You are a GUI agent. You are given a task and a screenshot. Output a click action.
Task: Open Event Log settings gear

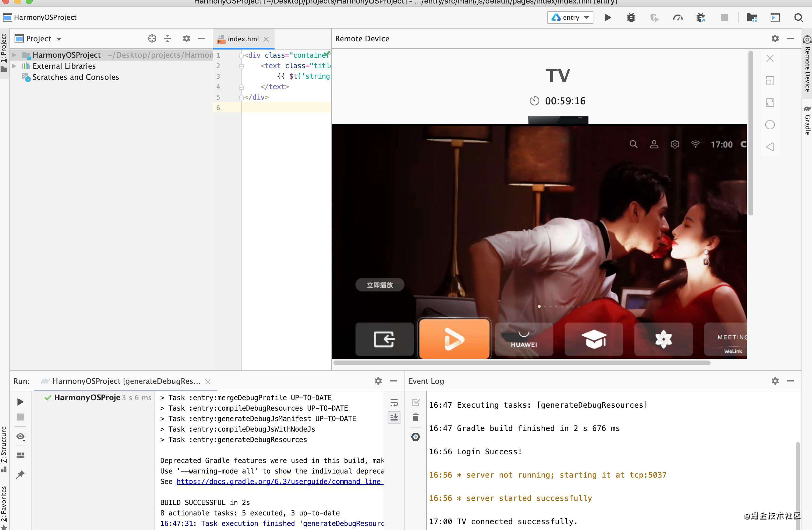(775, 381)
